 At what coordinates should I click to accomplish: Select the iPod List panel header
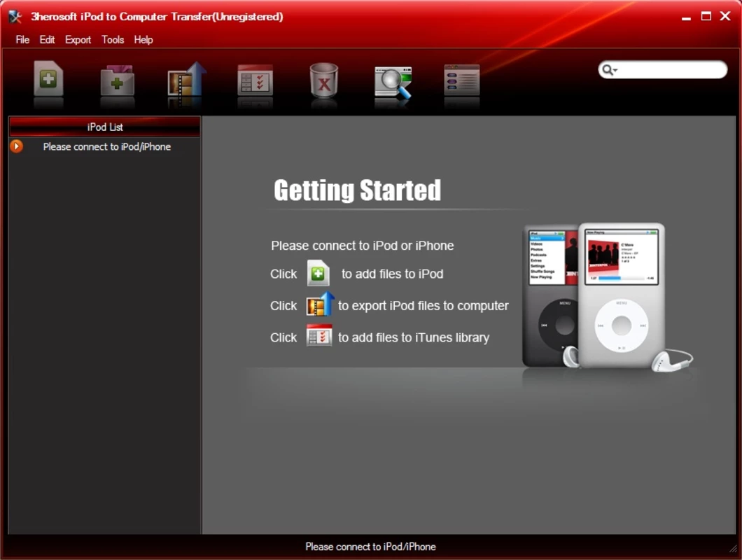(x=104, y=127)
